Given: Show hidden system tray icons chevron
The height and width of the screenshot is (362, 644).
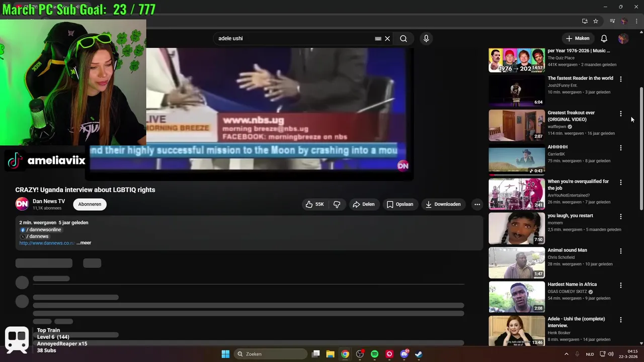Looking at the screenshot, I should coord(567,354).
